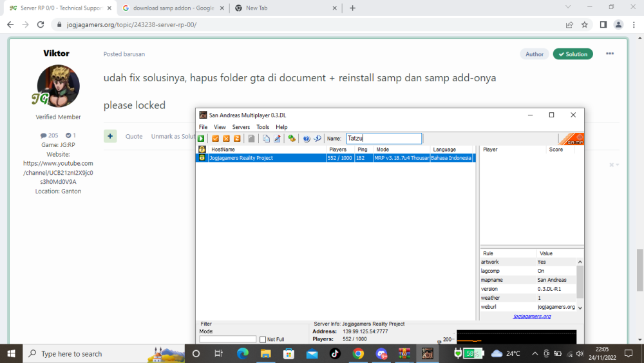The width and height of the screenshot is (644, 363).
Task: Click the Windows taskbar search box
Action: point(105,353)
